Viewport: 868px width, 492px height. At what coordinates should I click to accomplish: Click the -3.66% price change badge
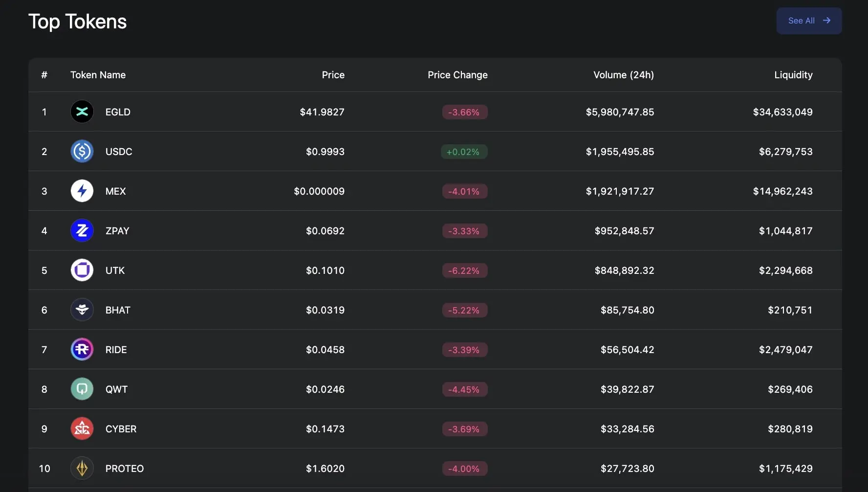[x=465, y=112]
